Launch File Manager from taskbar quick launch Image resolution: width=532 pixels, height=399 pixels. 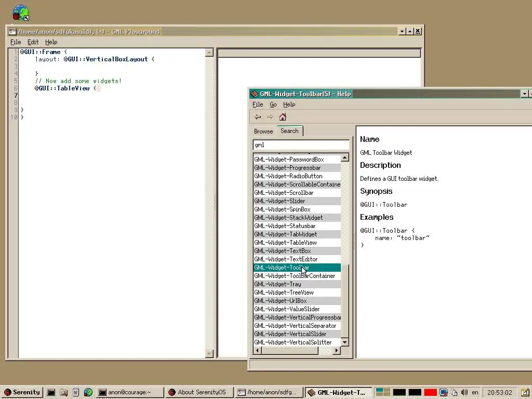tap(63, 393)
